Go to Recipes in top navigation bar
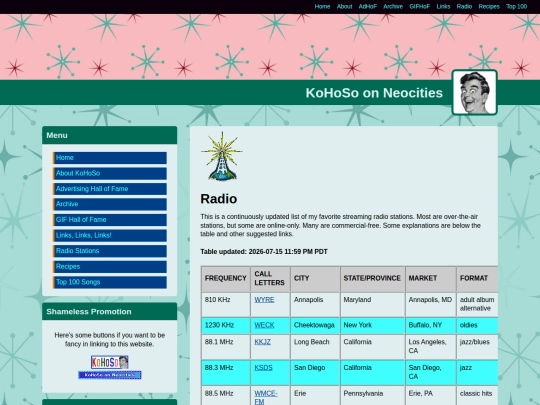Viewport: 540px width, 405px height. click(489, 7)
